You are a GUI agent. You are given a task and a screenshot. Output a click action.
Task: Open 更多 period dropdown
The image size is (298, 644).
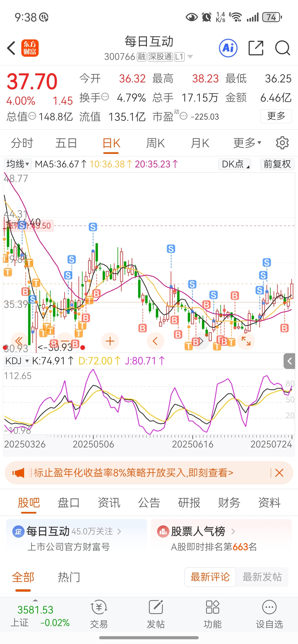pos(247,143)
